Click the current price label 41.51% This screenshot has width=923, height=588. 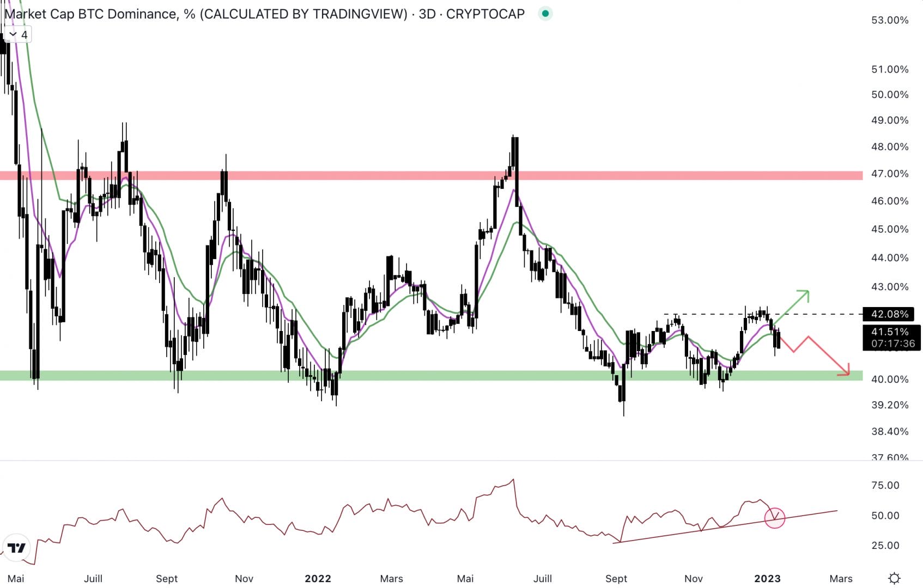tap(889, 332)
